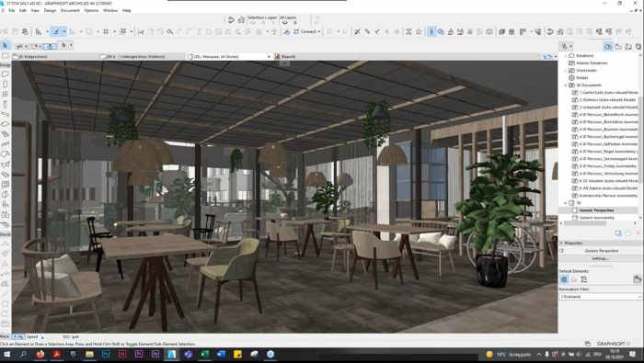Image resolution: width=644 pixels, height=363 pixels.
Task: Open the Connect dropdown
Action: [x=306, y=31]
